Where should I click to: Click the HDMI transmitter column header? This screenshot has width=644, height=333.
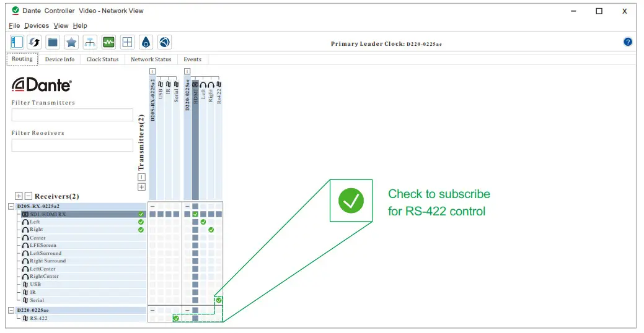(x=195, y=139)
